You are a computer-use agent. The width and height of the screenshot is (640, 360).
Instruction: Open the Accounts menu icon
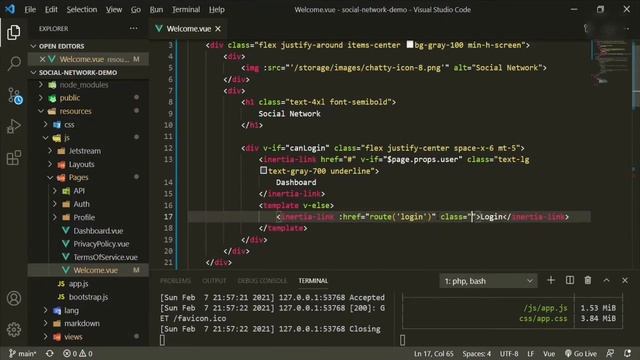(x=13, y=298)
